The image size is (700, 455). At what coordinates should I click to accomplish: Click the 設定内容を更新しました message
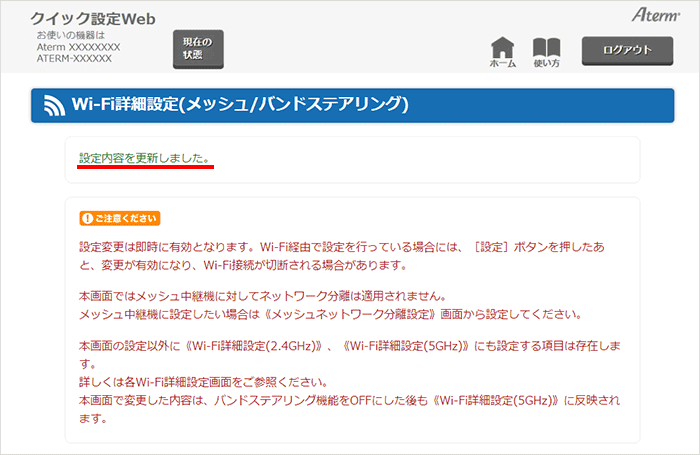(x=145, y=159)
